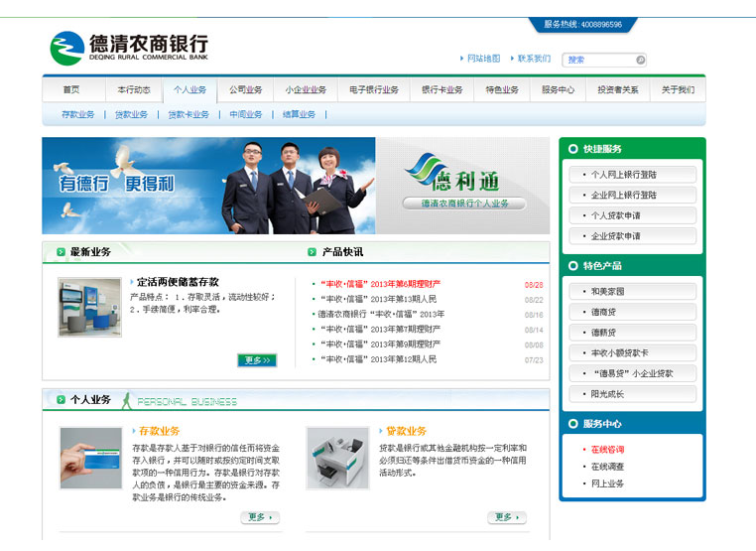756x551 pixels.
Task: Select the 贷款业务 submenu item
Action: coord(131,115)
